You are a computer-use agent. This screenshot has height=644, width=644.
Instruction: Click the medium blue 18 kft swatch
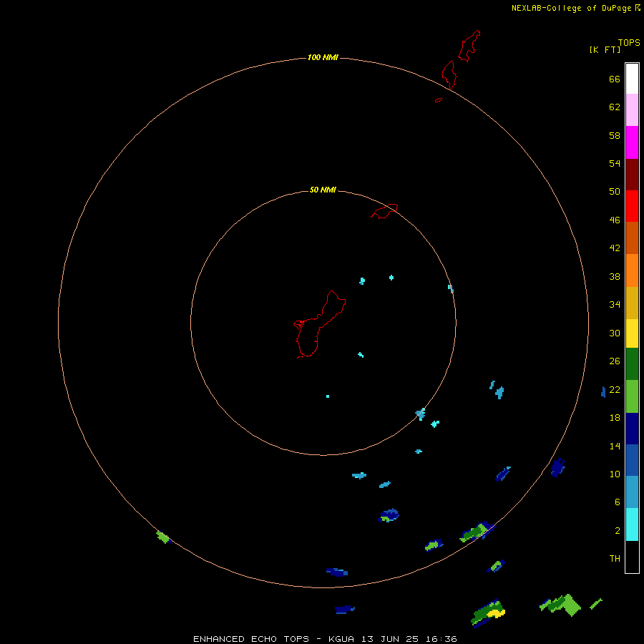coord(632,460)
